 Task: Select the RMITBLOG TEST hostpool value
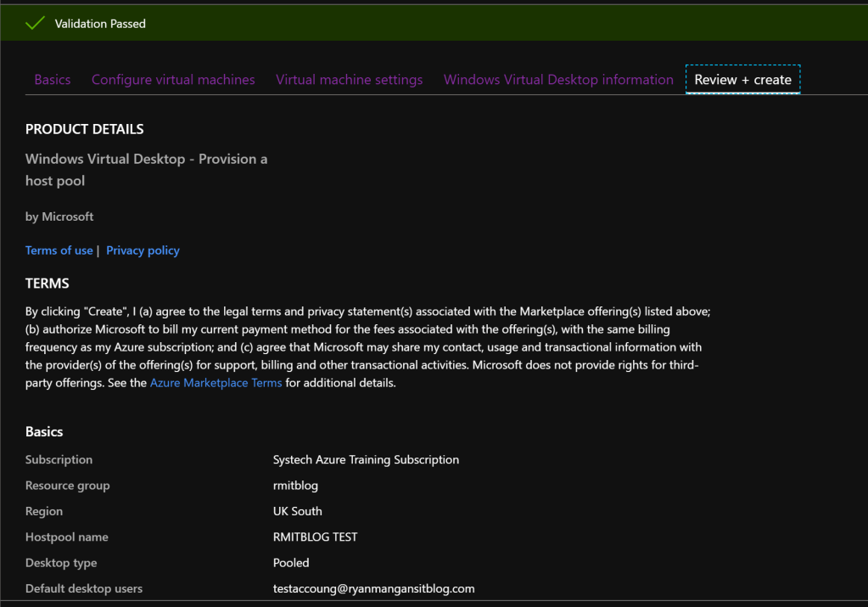click(315, 537)
